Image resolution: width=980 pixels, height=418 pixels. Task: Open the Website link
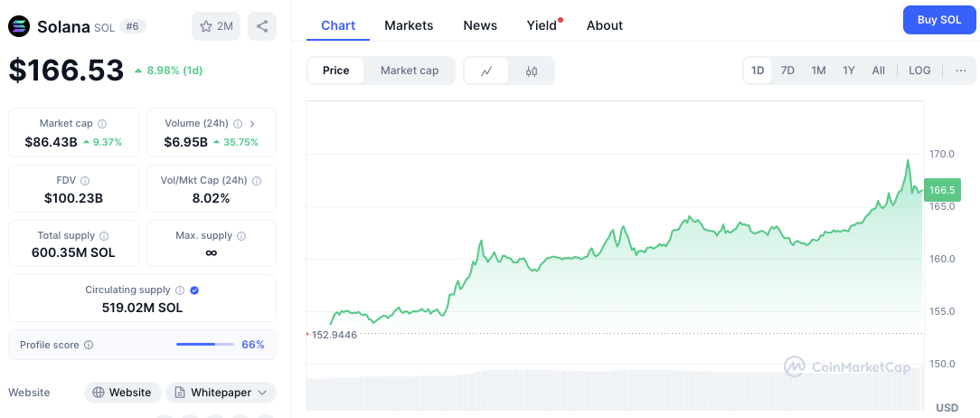click(123, 393)
